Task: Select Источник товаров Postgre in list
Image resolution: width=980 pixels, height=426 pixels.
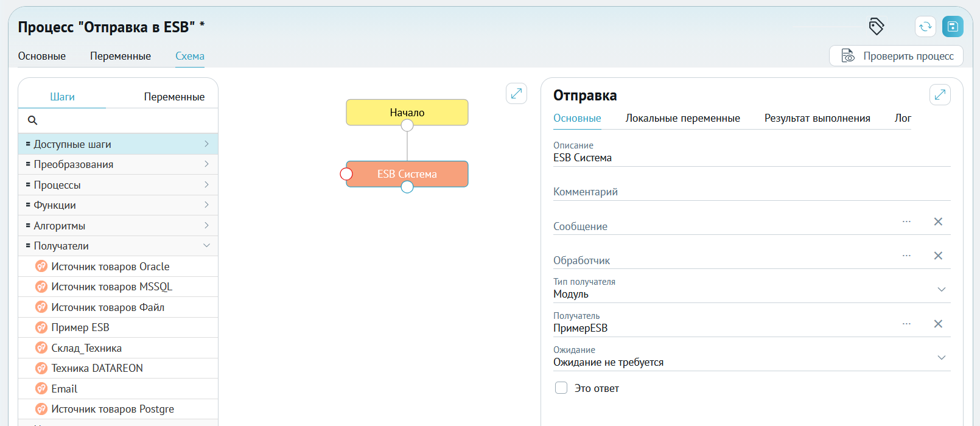Action: [x=118, y=409]
